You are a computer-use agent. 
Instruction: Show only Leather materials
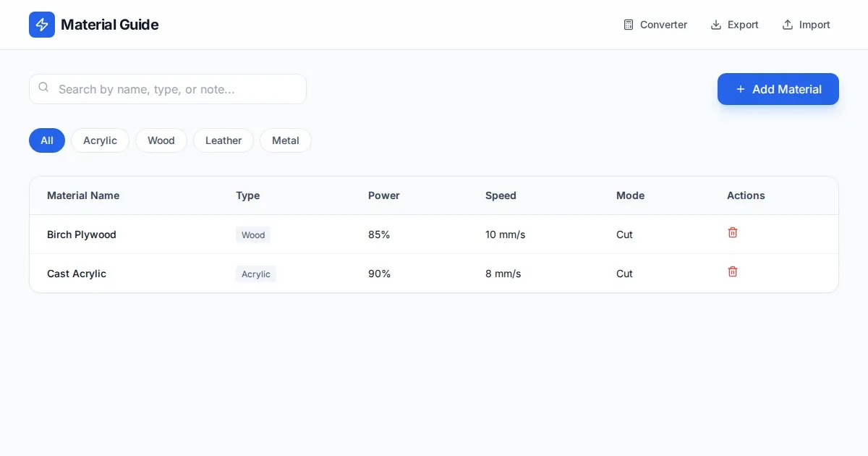[x=224, y=140]
